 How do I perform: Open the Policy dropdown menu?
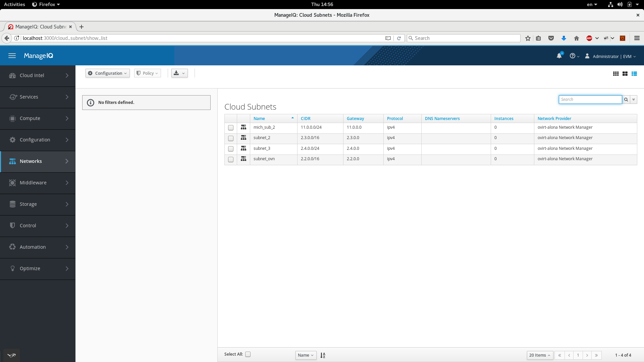point(147,73)
